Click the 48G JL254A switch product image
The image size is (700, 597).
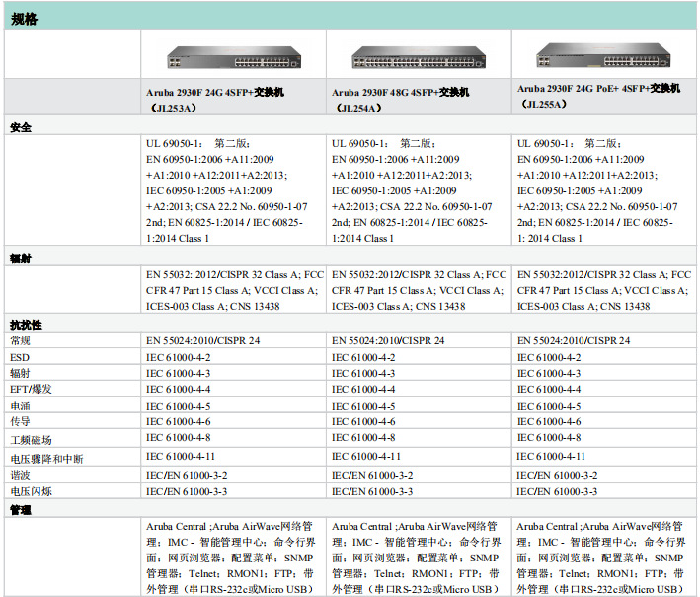419,58
